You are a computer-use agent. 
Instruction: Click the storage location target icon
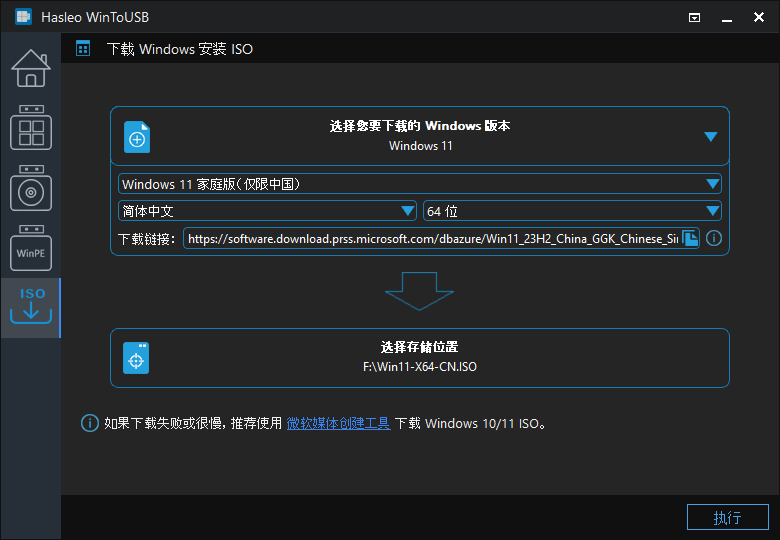[136, 358]
